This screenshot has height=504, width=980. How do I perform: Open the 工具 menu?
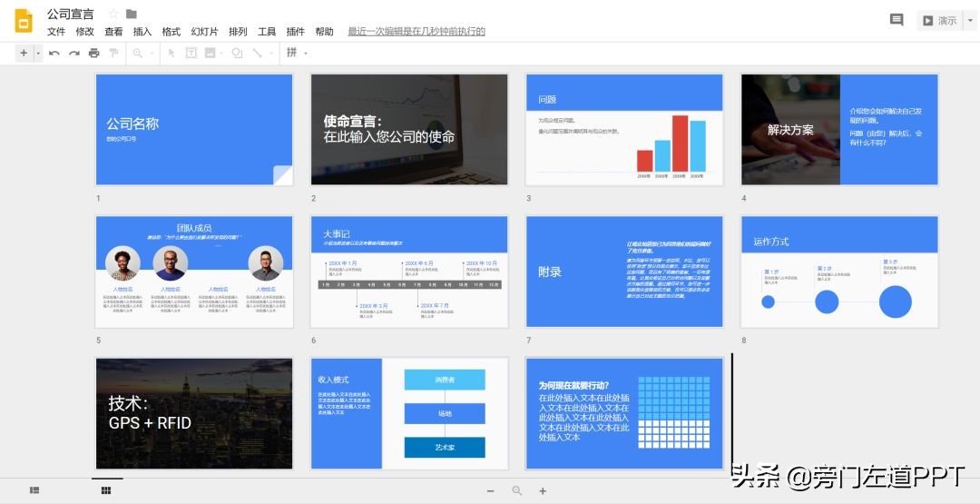(x=267, y=31)
